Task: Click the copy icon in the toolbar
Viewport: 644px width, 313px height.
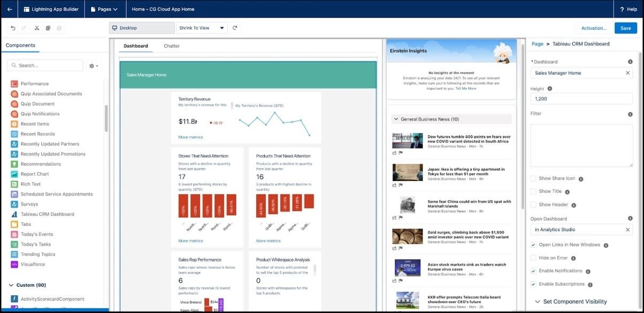Action: coord(48,28)
